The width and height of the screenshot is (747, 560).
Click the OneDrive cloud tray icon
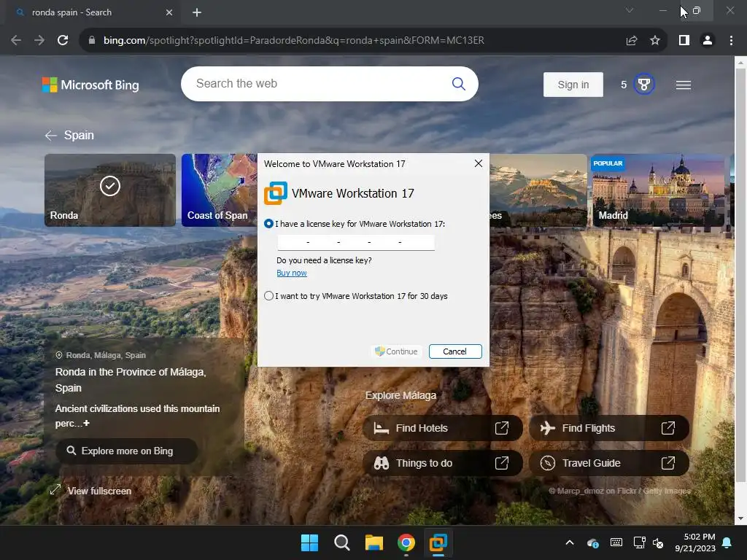[x=593, y=542]
